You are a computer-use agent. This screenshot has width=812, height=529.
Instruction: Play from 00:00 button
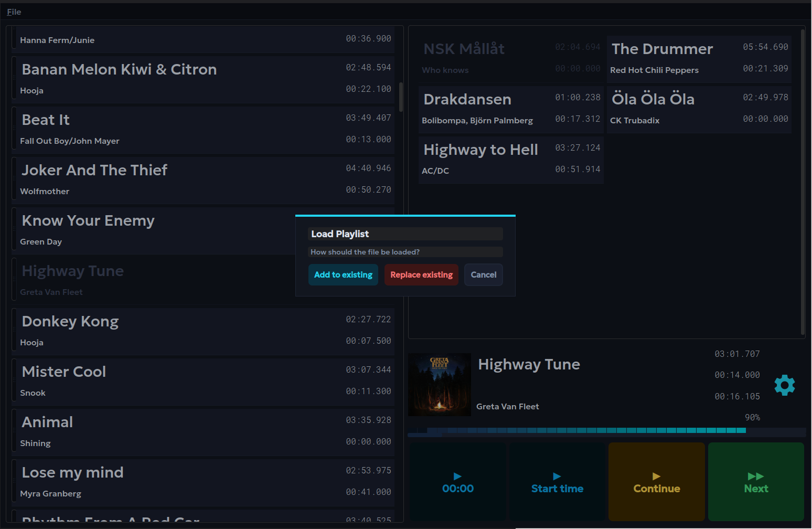458,482
